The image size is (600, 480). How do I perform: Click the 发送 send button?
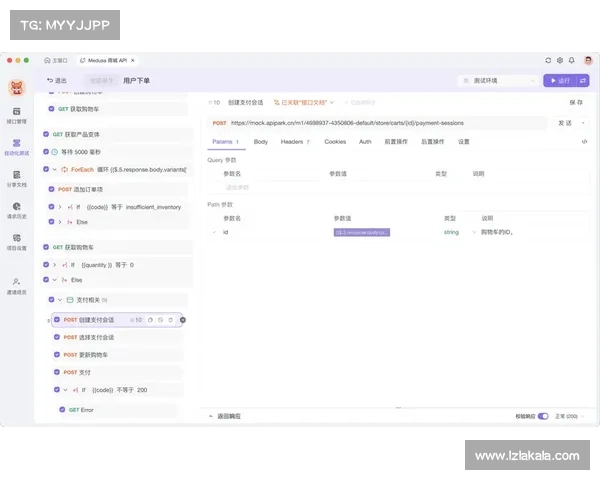pyautogui.click(x=565, y=123)
